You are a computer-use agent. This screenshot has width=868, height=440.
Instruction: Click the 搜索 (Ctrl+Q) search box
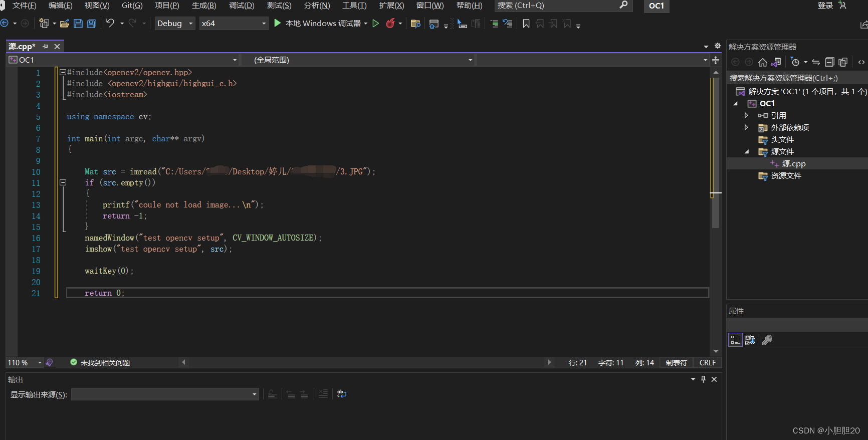point(563,6)
